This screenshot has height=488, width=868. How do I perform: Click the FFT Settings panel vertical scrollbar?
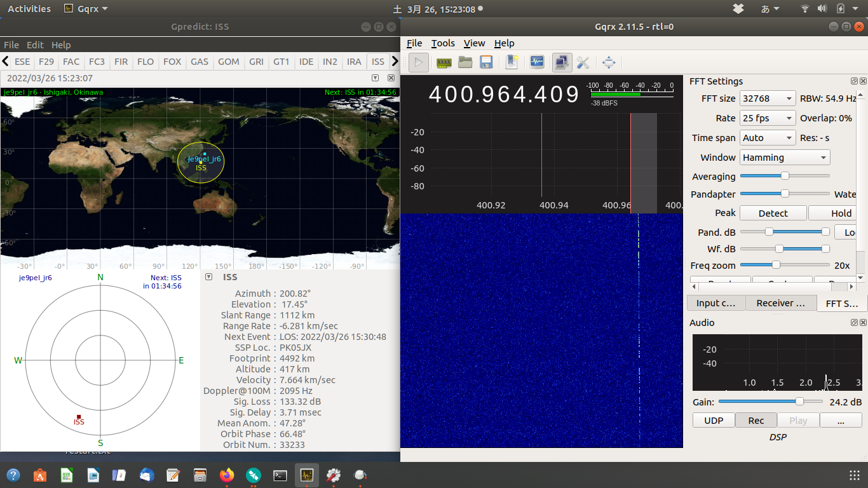(861, 185)
